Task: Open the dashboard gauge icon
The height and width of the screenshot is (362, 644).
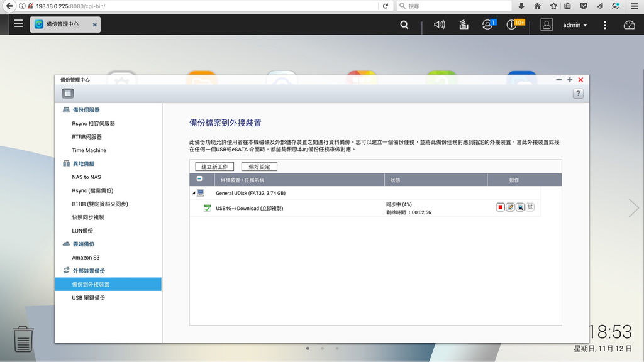Action: coord(629,25)
